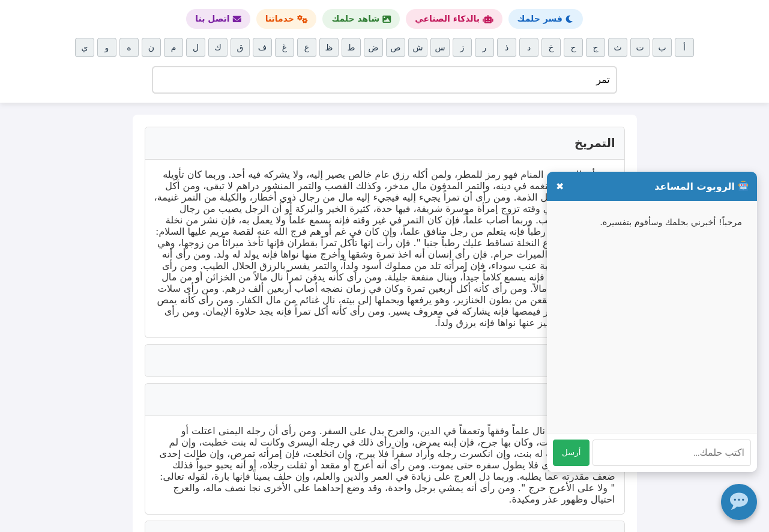Click the greeting message in chat window
769x532 pixels.
671,222
